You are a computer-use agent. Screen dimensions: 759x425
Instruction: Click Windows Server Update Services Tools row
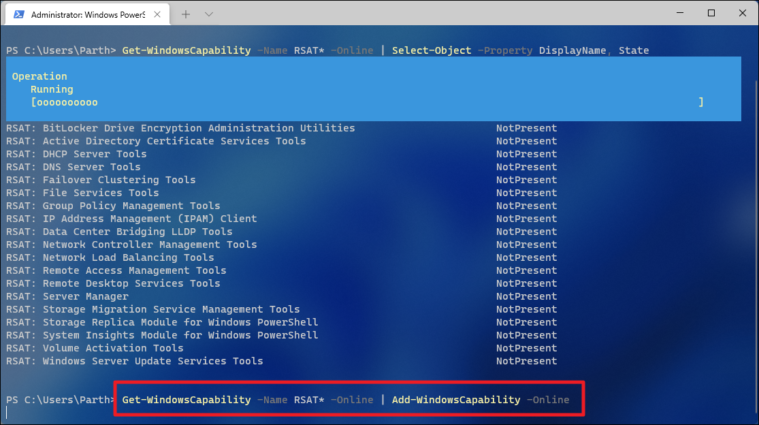(x=282, y=361)
